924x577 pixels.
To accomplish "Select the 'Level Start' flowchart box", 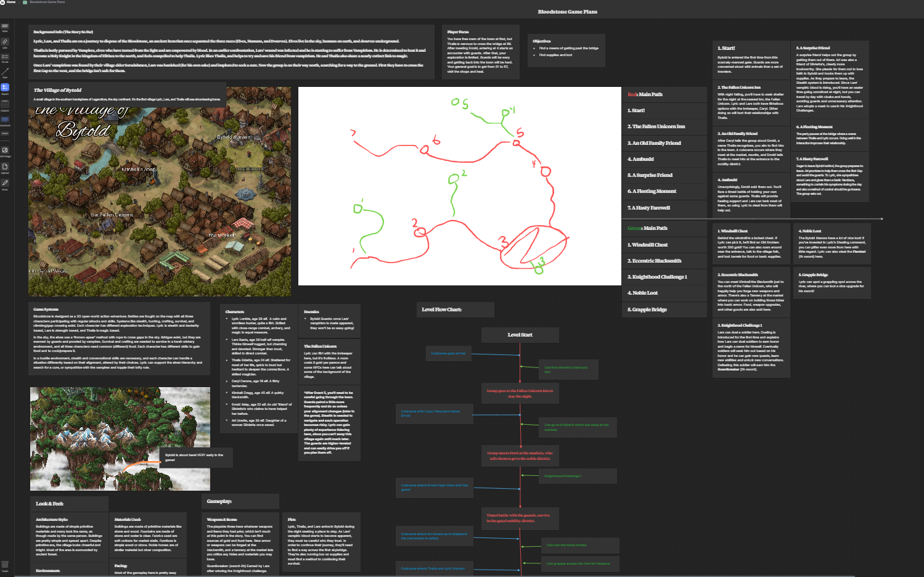I will coord(520,335).
